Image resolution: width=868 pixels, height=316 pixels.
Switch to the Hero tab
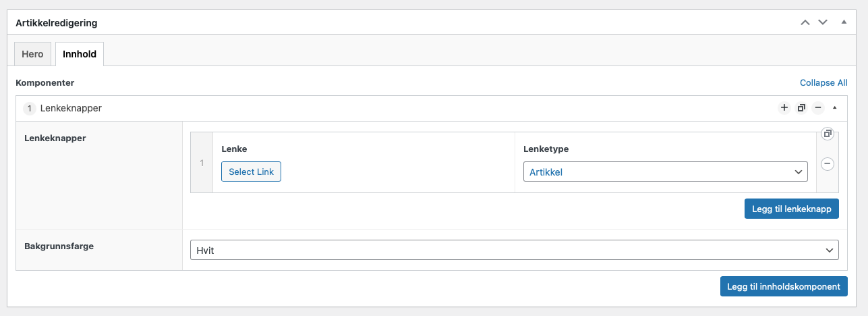tap(32, 54)
